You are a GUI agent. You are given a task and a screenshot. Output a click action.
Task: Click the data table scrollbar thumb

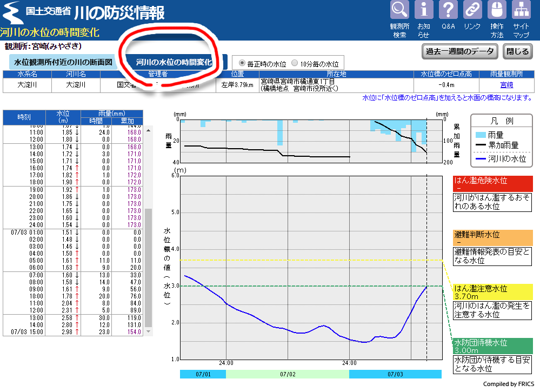(x=148, y=268)
